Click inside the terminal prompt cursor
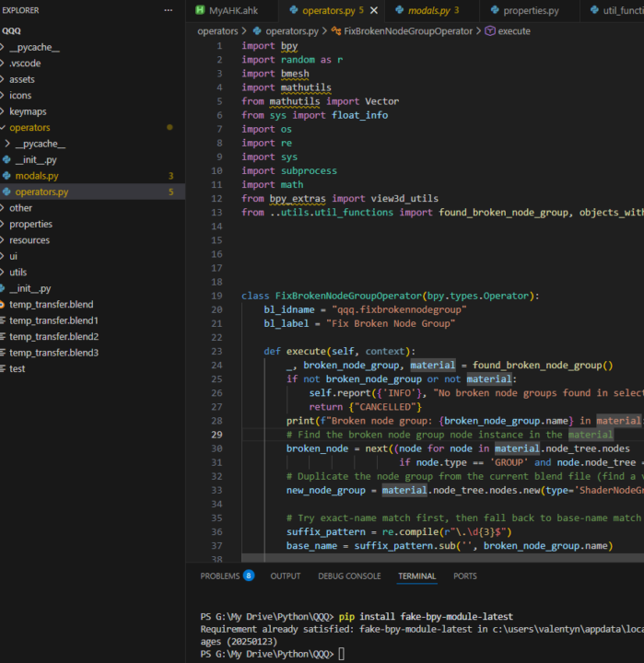 point(341,654)
